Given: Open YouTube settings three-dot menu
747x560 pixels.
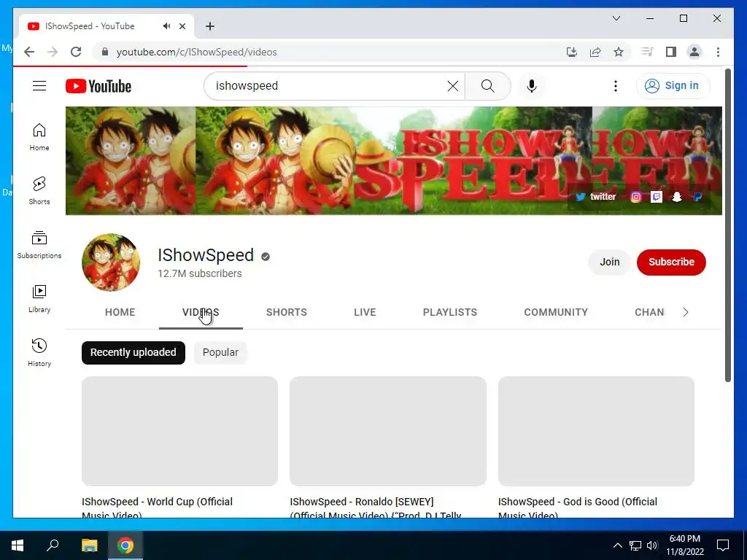Looking at the screenshot, I should tap(616, 86).
